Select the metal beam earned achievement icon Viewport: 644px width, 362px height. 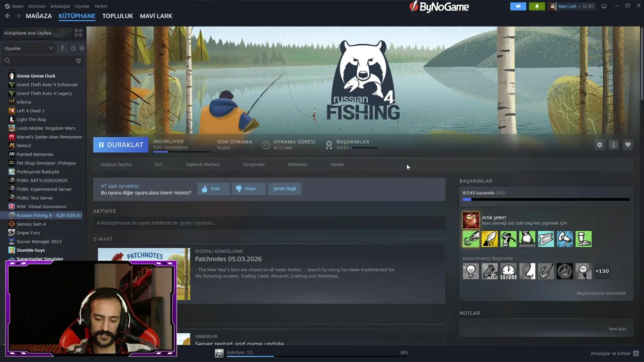click(x=546, y=239)
